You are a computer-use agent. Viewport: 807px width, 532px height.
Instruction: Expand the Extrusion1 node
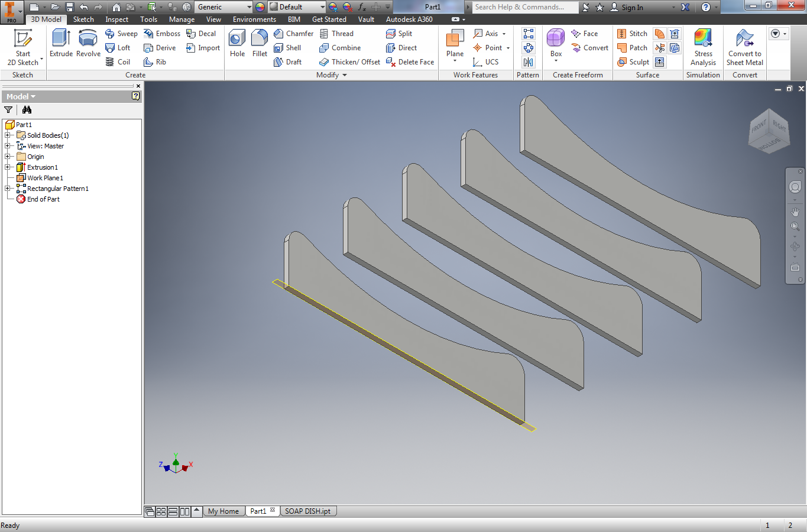tap(8, 167)
